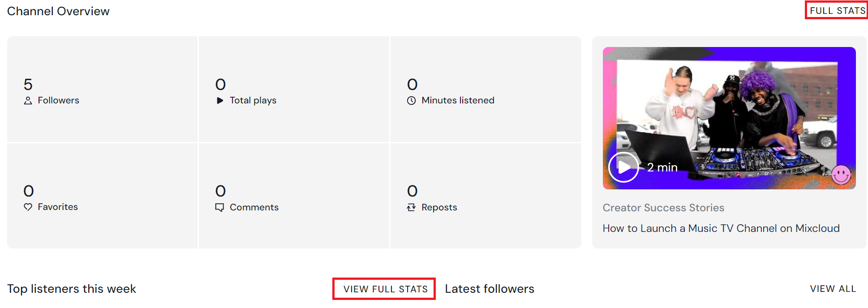Click the pink smiley face badge
868x308 pixels.
pyautogui.click(x=841, y=175)
